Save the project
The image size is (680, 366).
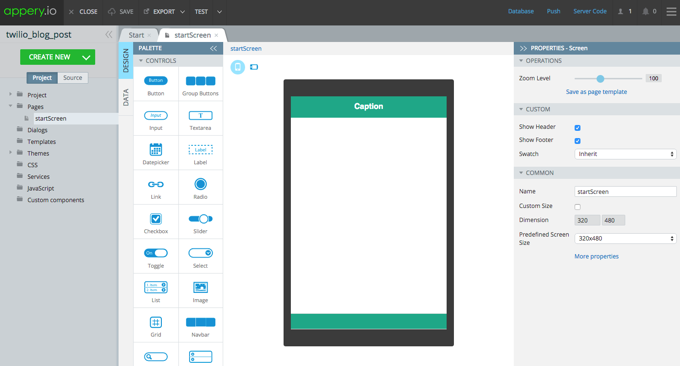pos(121,12)
